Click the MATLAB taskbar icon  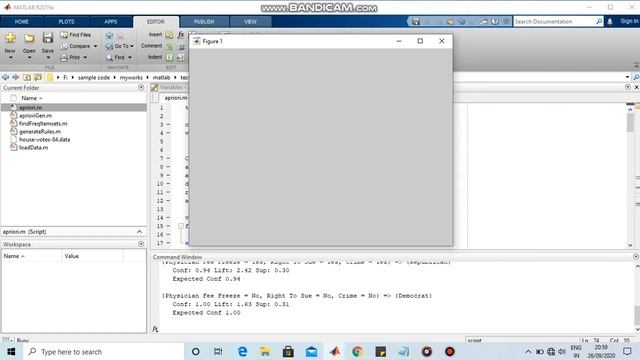point(335,351)
